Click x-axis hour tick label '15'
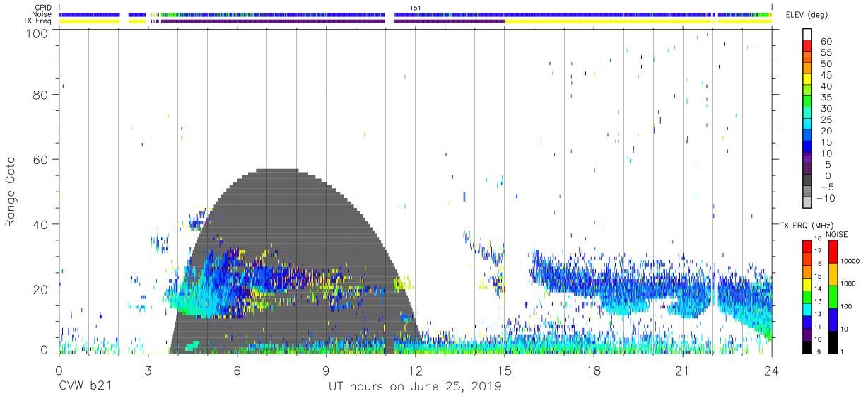 [x=505, y=371]
